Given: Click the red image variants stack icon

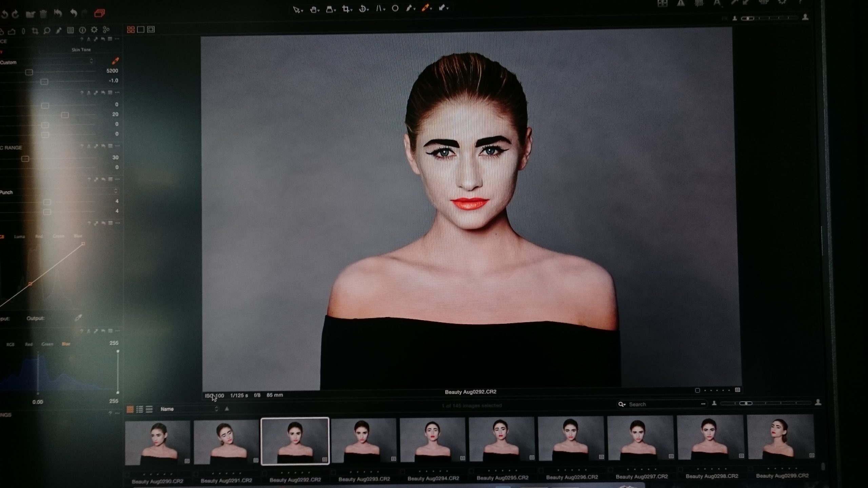Looking at the screenshot, I should (x=99, y=14).
